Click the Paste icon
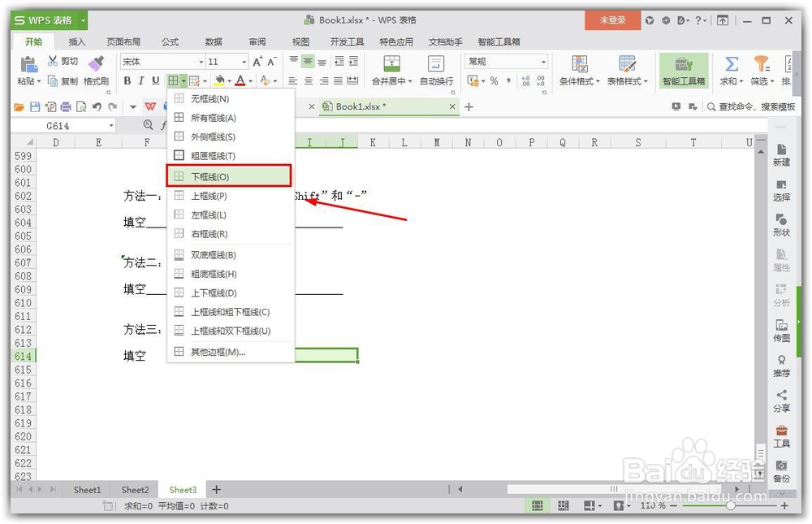Screen dimensions: 812x524 [x=28, y=64]
